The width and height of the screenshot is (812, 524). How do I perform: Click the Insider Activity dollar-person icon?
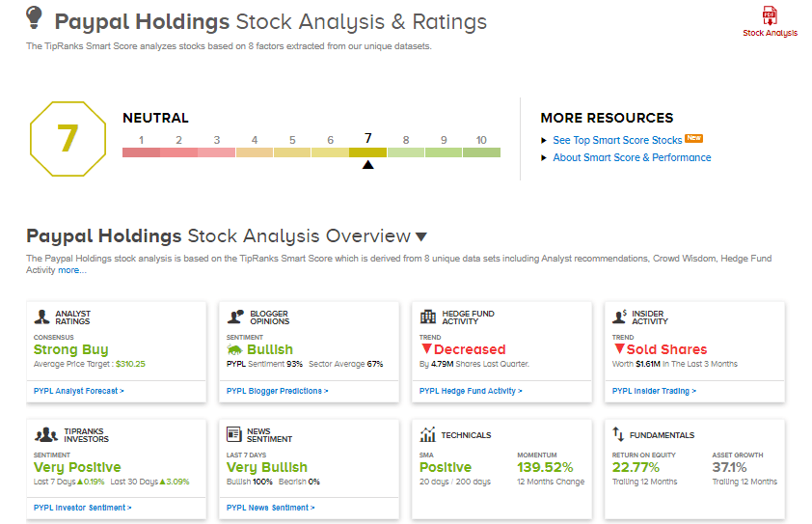(x=619, y=317)
